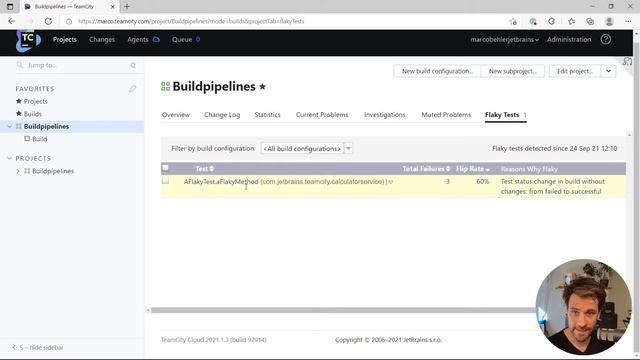
Task: Switch to the Change Log tab
Action: coord(222,115)
